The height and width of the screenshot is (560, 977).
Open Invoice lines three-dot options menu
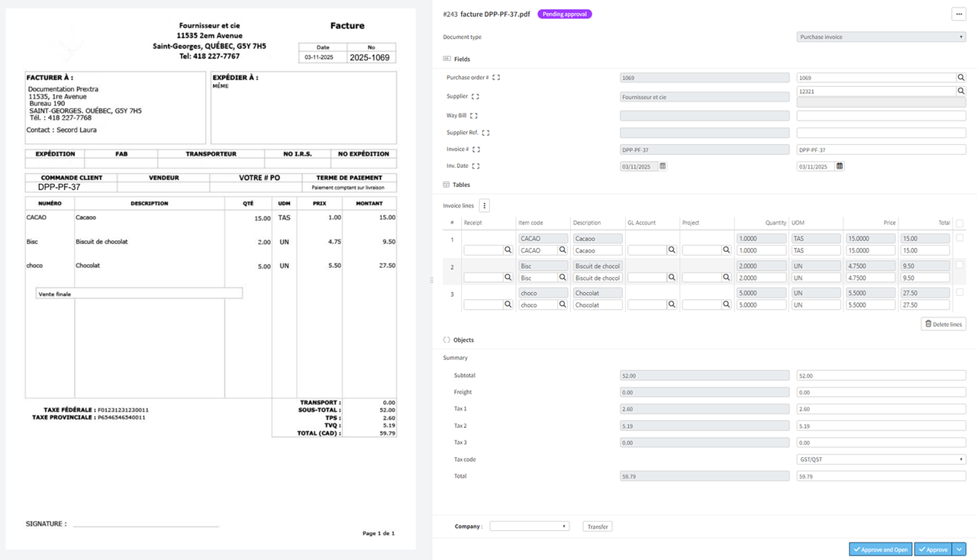pos(484,206)
